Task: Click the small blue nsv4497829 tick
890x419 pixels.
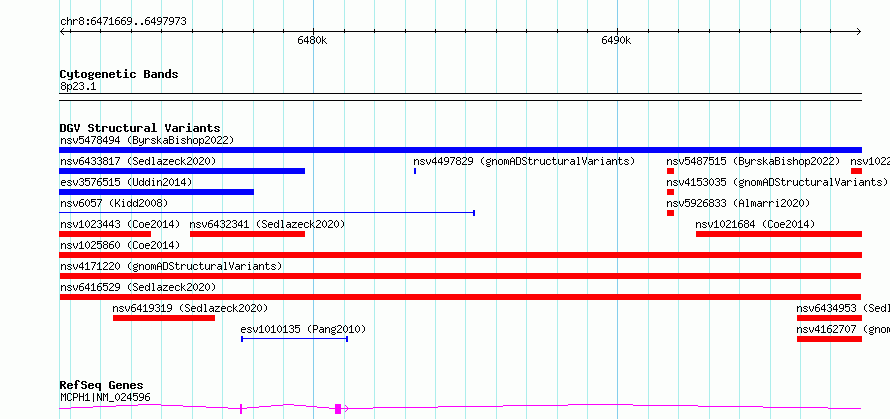Action: [415, 171]
